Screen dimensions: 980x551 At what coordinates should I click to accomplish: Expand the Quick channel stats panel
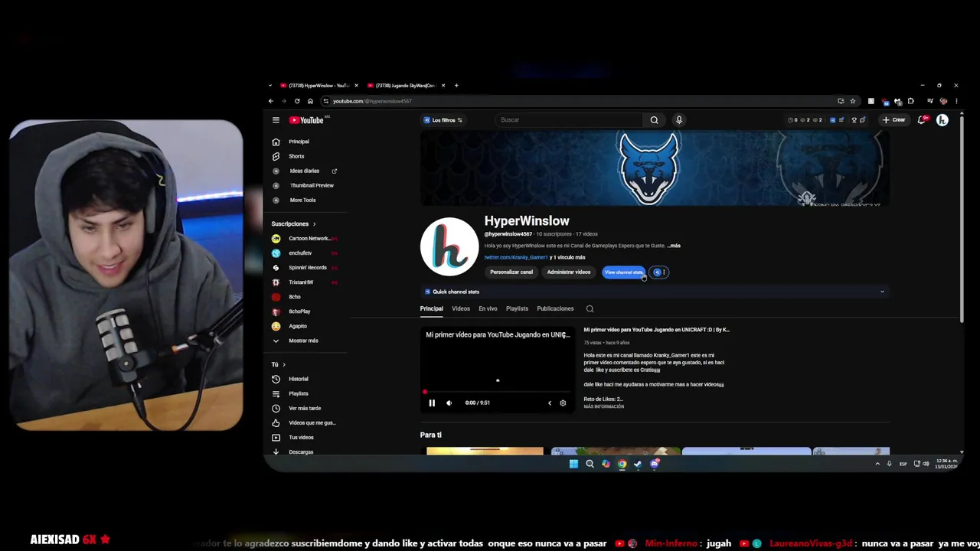coord(882,292)
